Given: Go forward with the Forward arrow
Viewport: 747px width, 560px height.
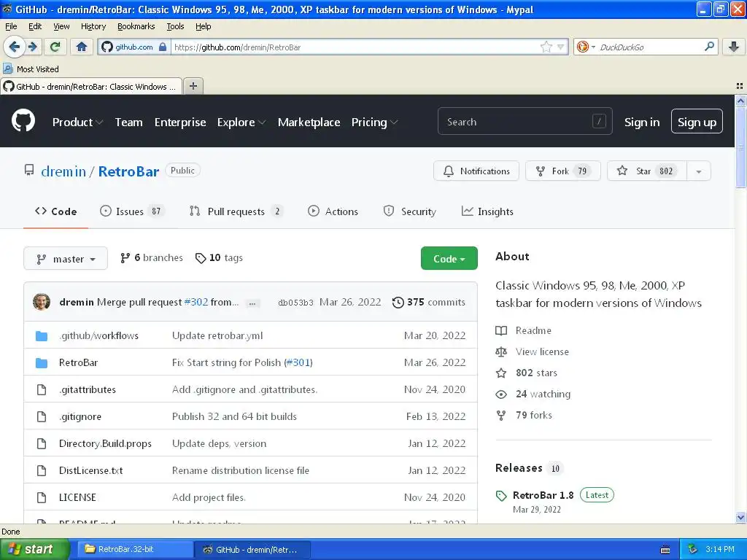Looking at the screenshot, I should tap(33, 47).
